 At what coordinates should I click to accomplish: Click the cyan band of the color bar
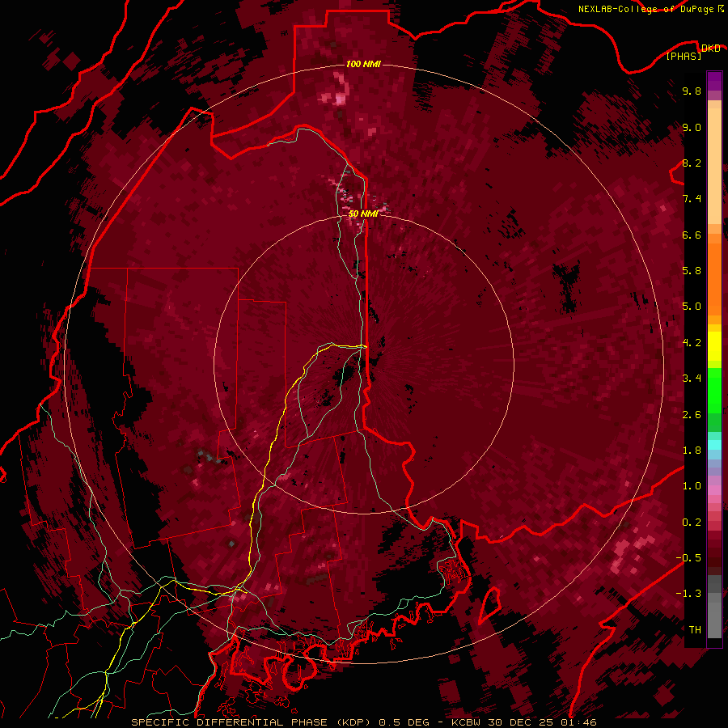tap(714, 445)
